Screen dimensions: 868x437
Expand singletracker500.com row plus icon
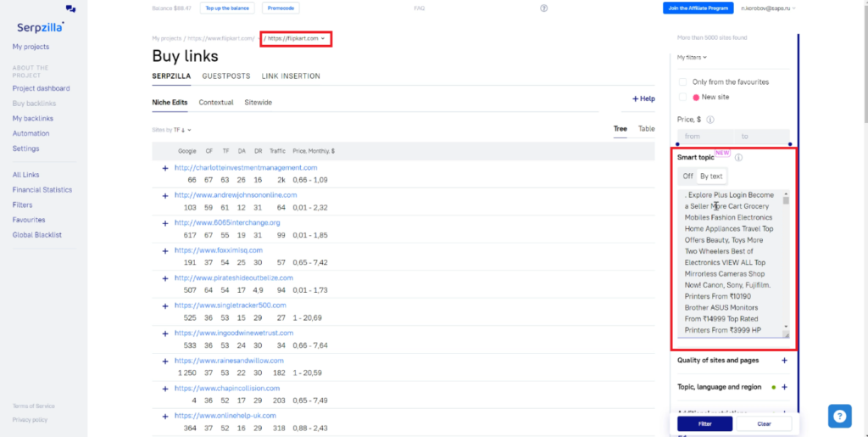tap(165, 305)
